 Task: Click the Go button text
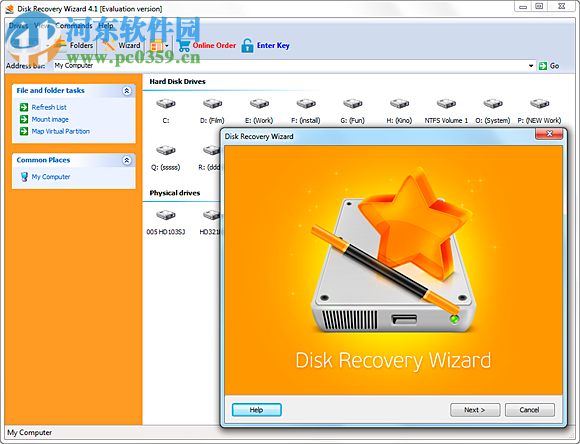pos(554,66)
